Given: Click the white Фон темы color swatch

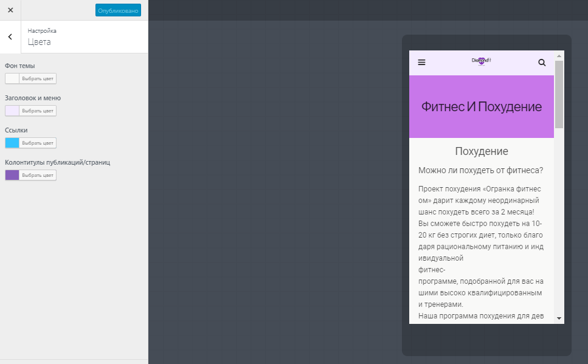Looking at the screenshot, I should pyautogui.click(x=12, y=79).
